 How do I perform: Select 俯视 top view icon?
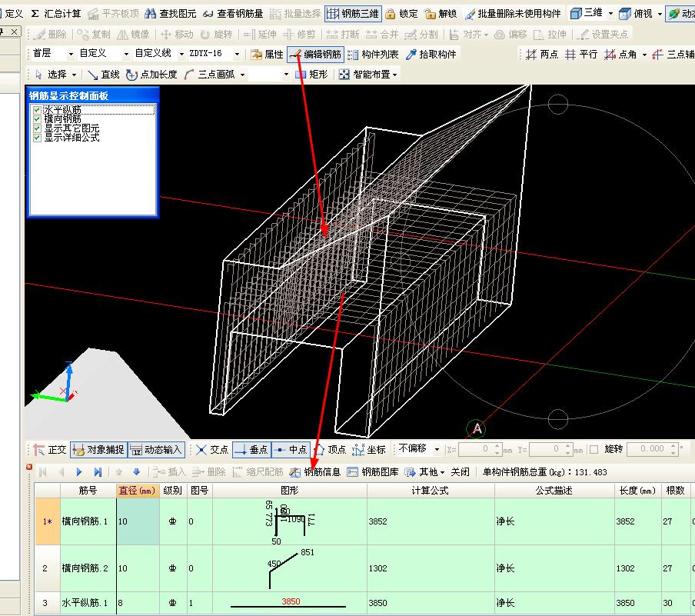click(624, 14)
